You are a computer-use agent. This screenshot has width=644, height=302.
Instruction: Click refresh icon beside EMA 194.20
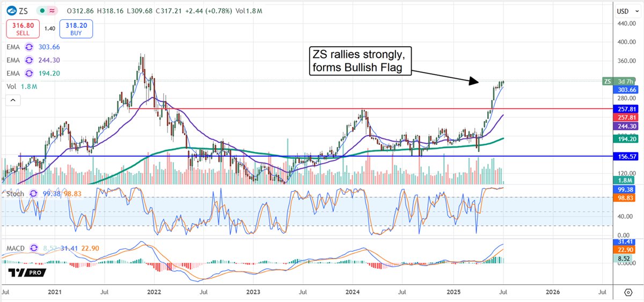click(x=30, y=73)
